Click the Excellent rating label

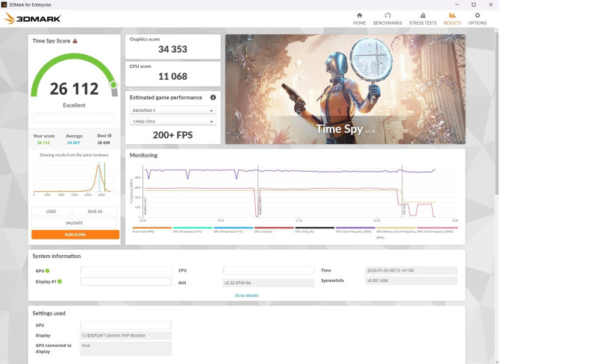click(74, 105)
